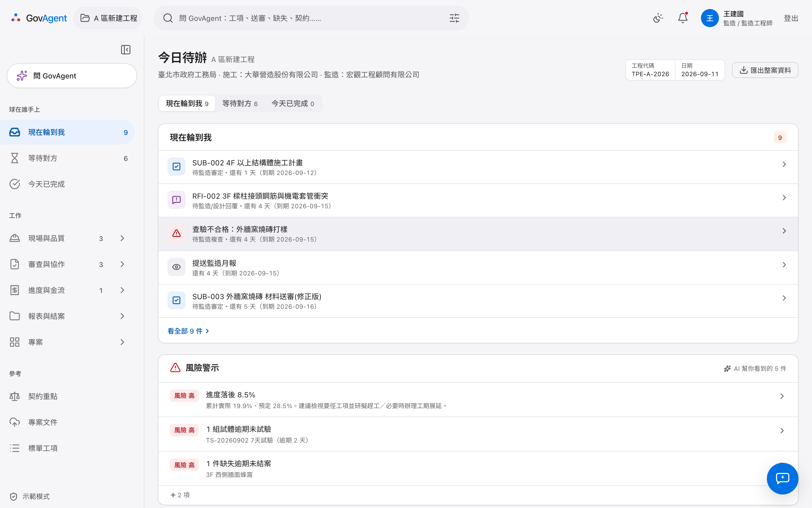Open search filter sliders icon
This screenshot has height=508, width=812.
(454, 18)
